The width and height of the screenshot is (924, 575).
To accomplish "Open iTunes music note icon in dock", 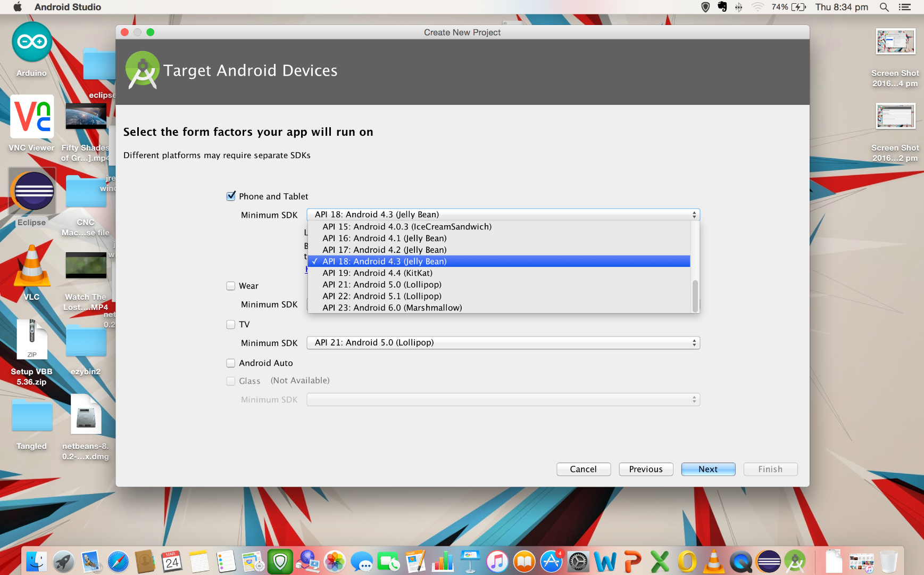I will point(497,562).
